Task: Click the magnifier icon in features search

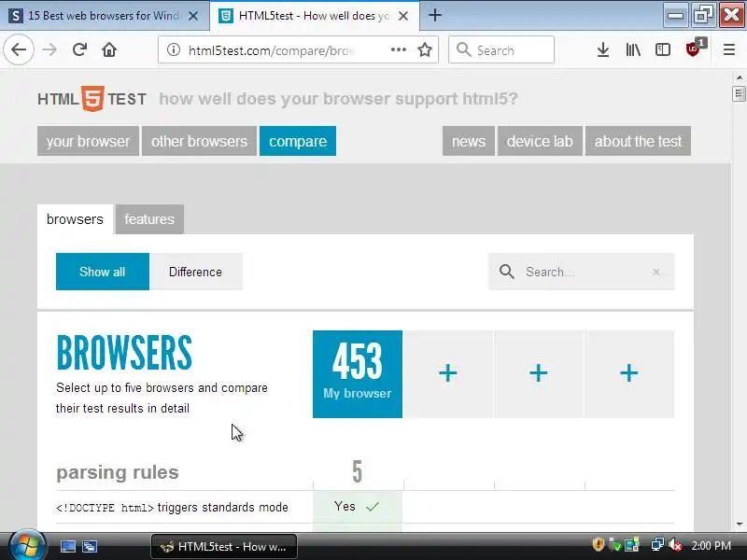Action: pyautogui.click(x=506, y=272)
